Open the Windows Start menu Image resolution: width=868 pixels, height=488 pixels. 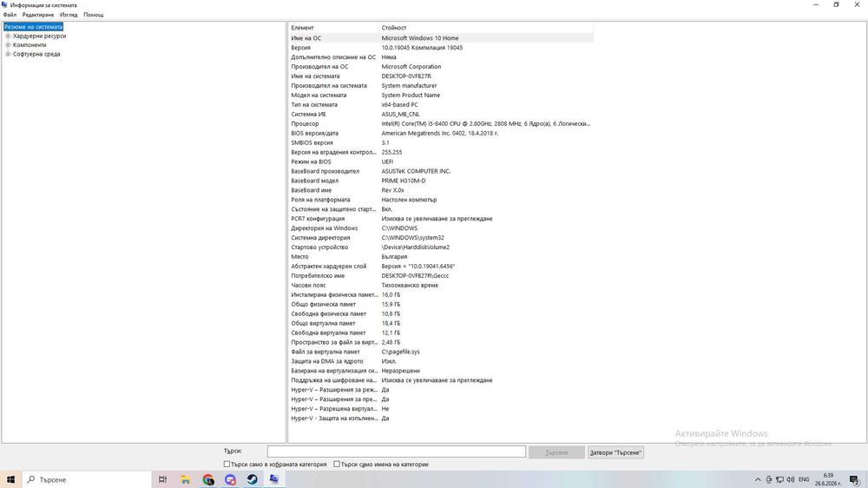[x=10, y=479]
